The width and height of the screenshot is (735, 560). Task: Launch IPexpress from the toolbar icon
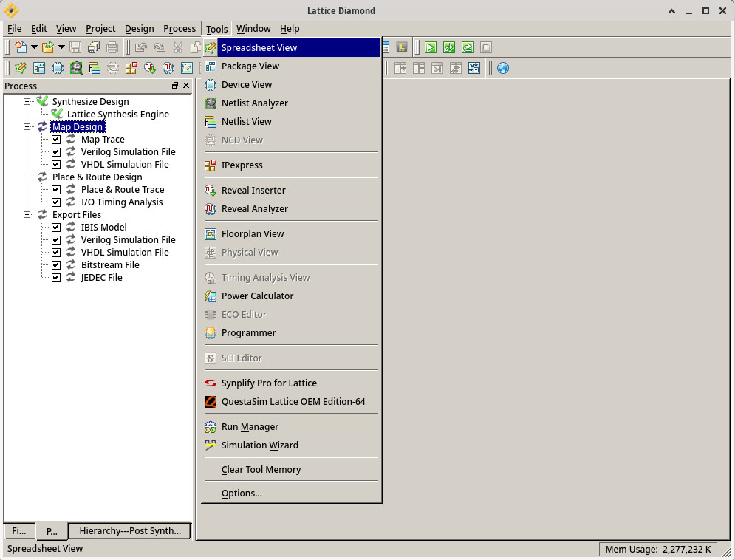tap(131, 68)
